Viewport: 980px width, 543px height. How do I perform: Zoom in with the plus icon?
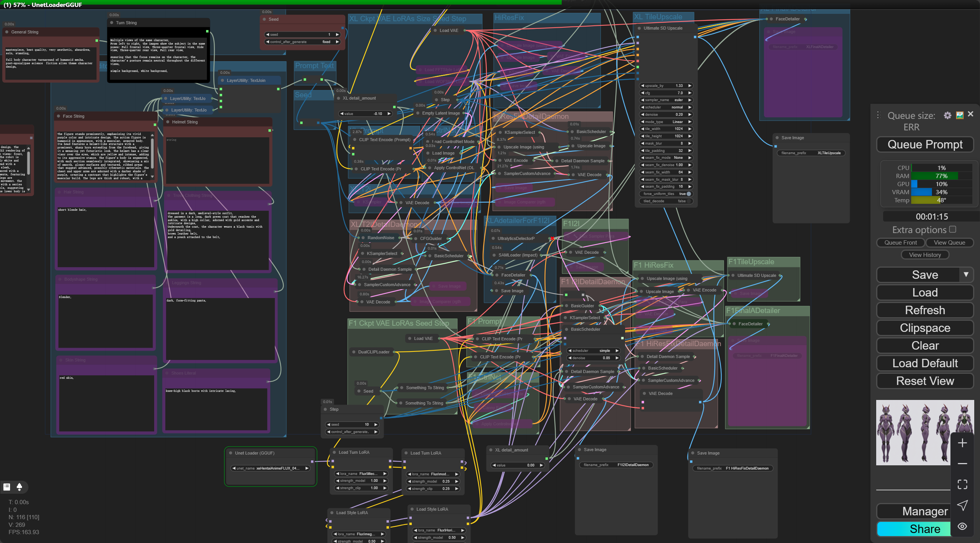point(962,443)
